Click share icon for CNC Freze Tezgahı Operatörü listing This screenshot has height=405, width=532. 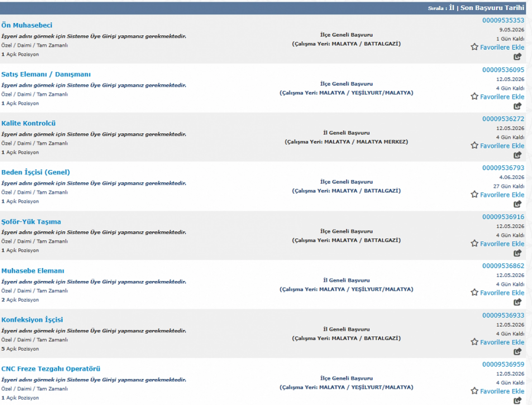coord(517,400)
